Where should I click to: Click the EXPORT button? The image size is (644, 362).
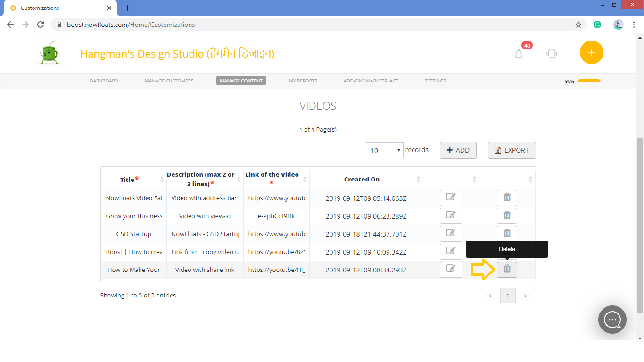tap(512, 150)
